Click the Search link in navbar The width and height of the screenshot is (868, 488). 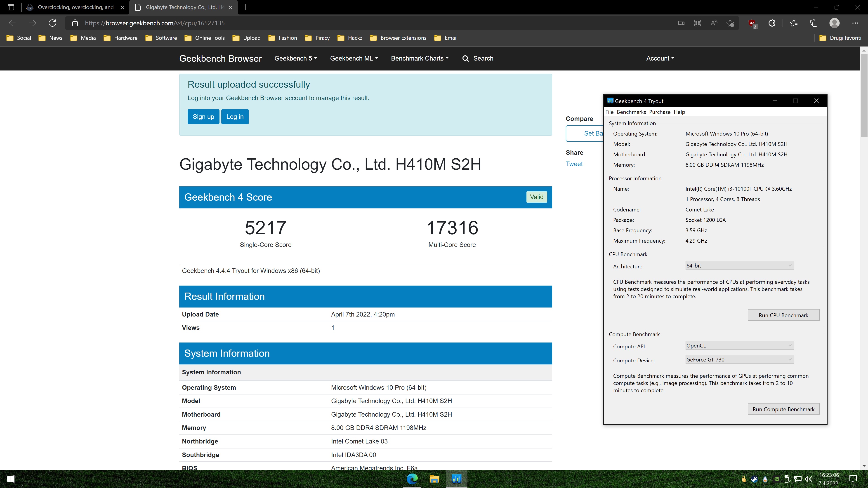click(478, 58)
